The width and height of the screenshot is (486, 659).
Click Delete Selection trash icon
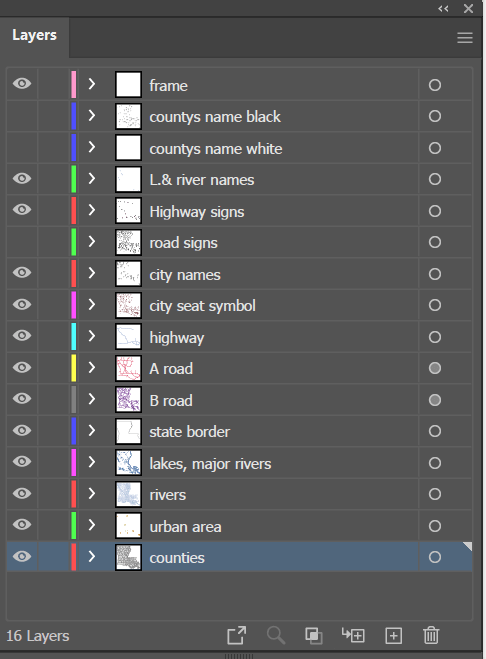(431, 635)
